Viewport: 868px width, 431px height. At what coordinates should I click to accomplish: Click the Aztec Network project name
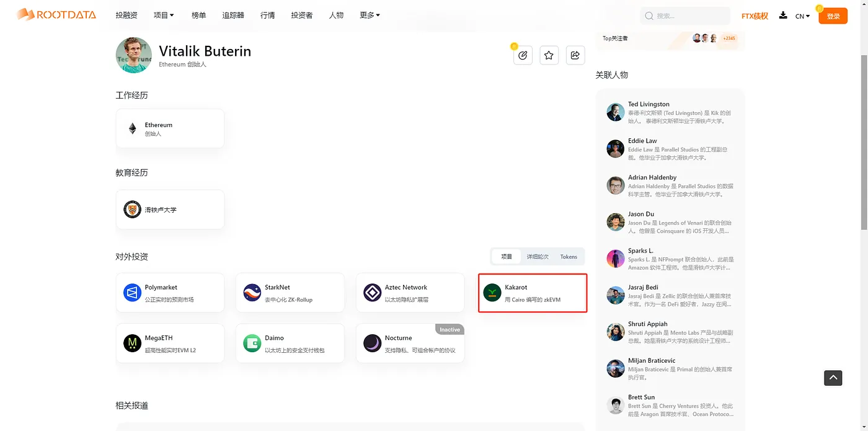click(x=406, y=287)
